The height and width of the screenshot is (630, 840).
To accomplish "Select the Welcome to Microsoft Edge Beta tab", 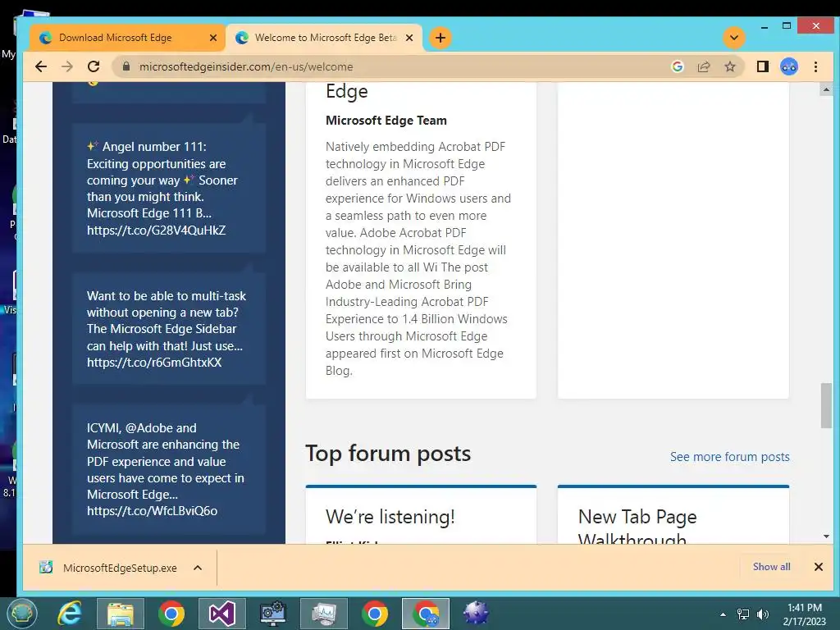I will click(x=325, y=38).
